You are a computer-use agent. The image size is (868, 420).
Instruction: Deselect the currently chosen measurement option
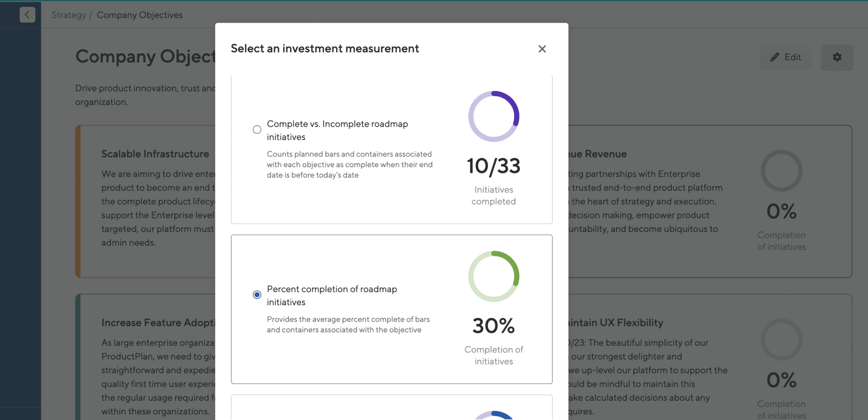click(257, 294)
